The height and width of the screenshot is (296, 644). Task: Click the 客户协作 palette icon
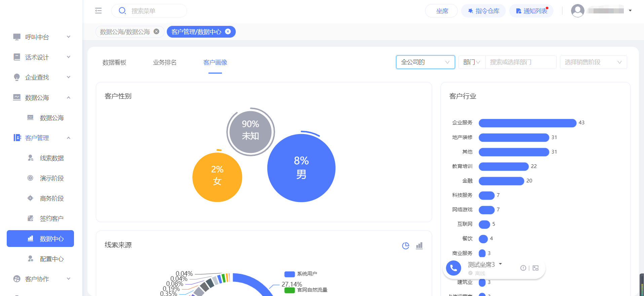(x=17, y=279)
